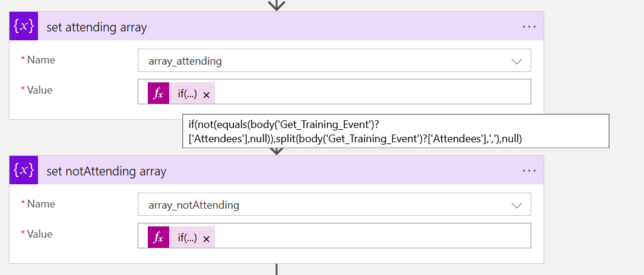The image size is (644, 275).
Task: Click the fx icon in the array_notAttending value
Action: pos(158,238)
